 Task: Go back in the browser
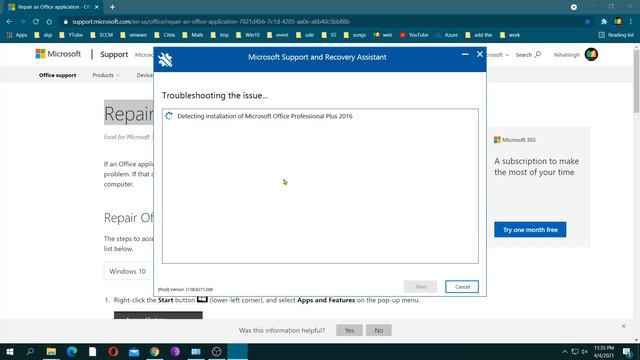(x=9, y=22)
